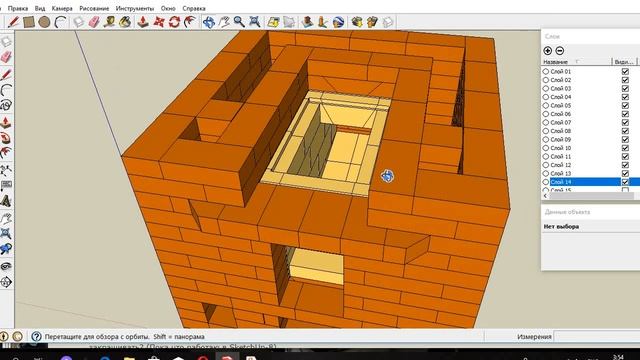Select the Line pencil tool in top toolbar
Screen dimensions: 640x360
[13, 22]
